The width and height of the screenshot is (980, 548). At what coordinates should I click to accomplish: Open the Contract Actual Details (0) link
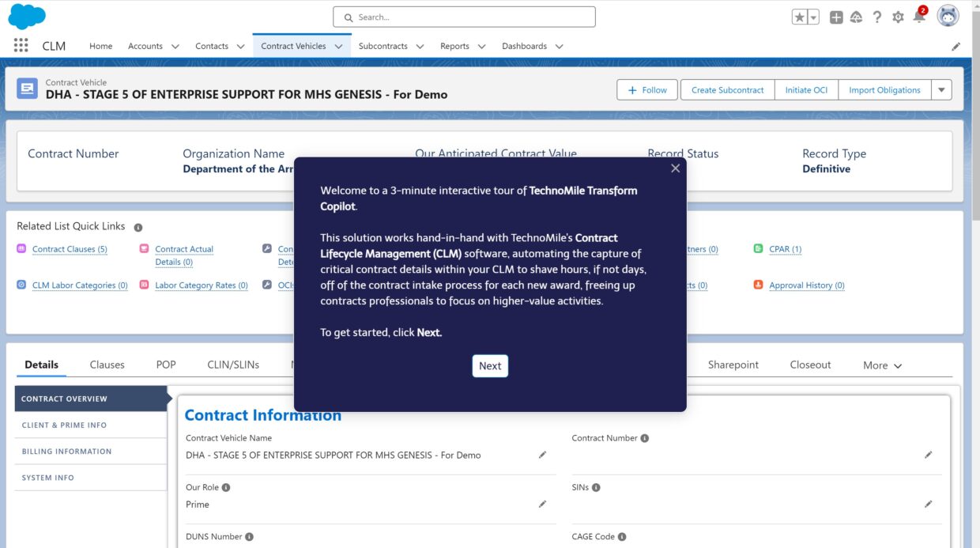[184, 255]
